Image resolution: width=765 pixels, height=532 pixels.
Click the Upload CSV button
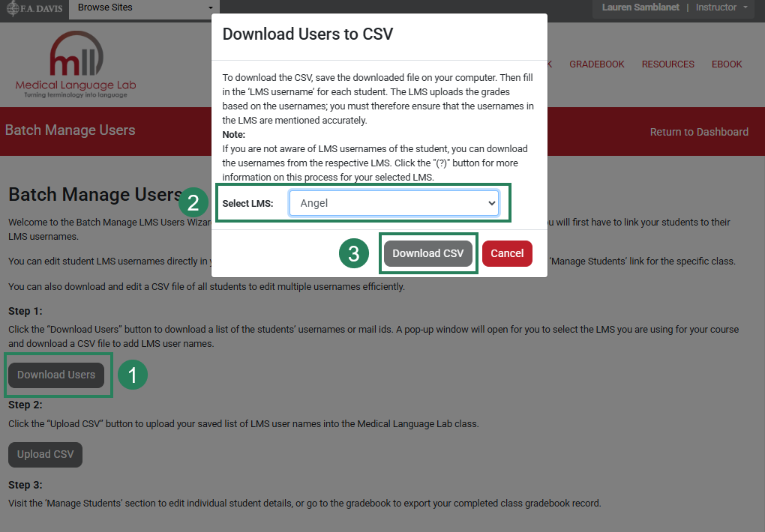[x=45, y=454]
